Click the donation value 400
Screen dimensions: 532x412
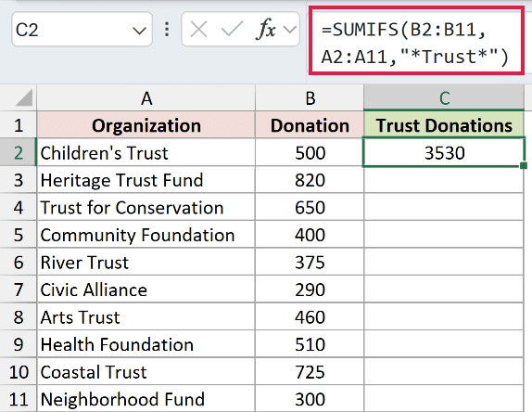(310, 235)
